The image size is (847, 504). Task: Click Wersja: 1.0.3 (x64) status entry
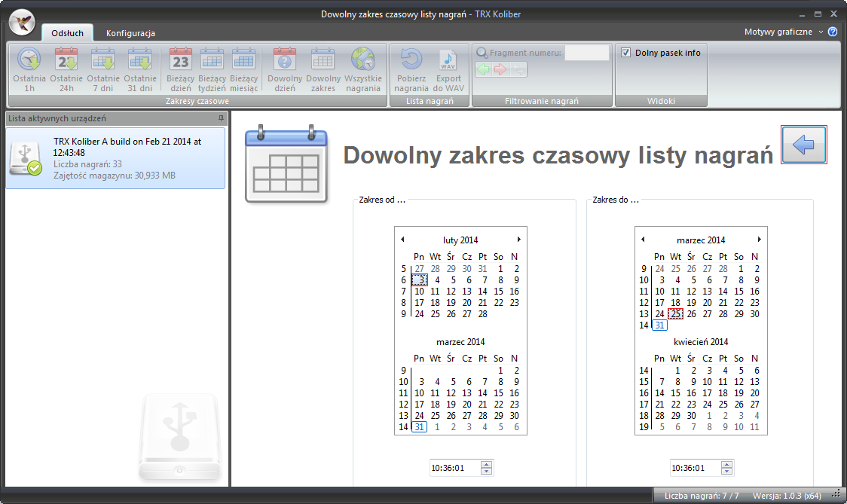(x=787, y=496)
